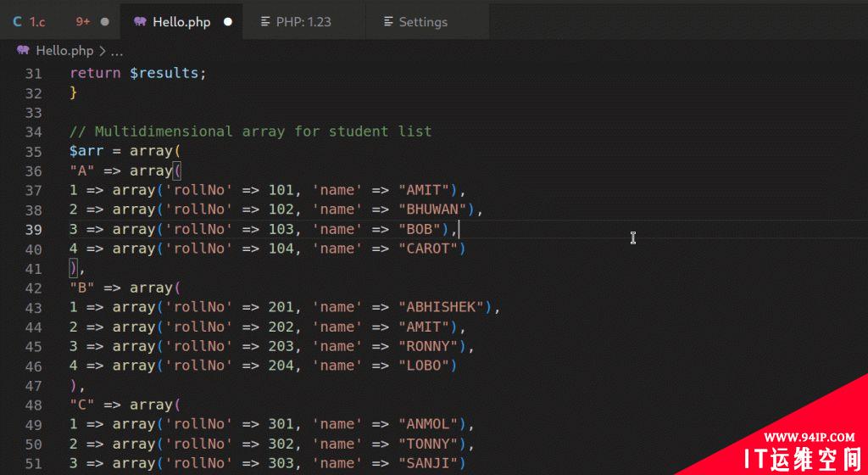Click line number 42 in the gutter
The height and width of the screenshot is (475, 868).
click(33, 288)
